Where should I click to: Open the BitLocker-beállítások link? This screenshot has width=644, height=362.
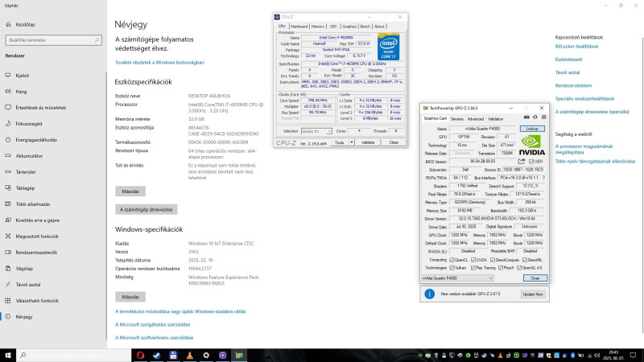576,47
